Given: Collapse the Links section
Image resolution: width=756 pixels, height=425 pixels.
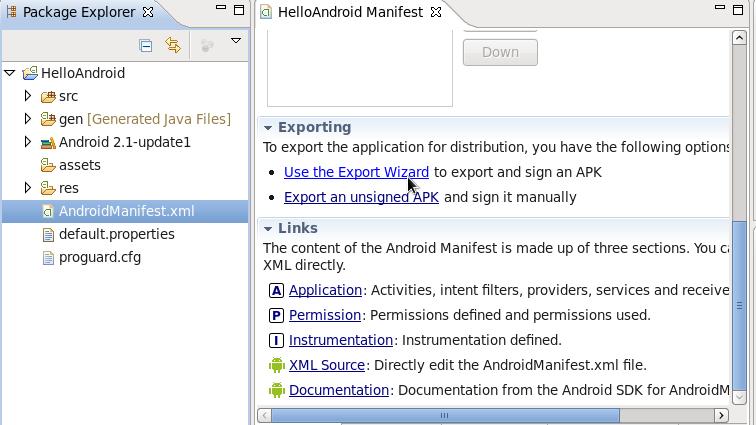Looking at the screenshot, I should tap(268, 229).
